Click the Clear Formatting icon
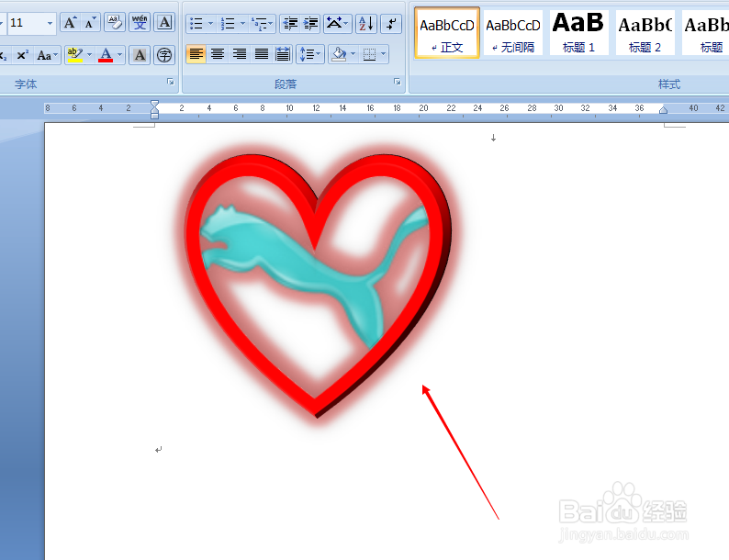The width and height of the screenshot is (729, 560). (115, 23)
